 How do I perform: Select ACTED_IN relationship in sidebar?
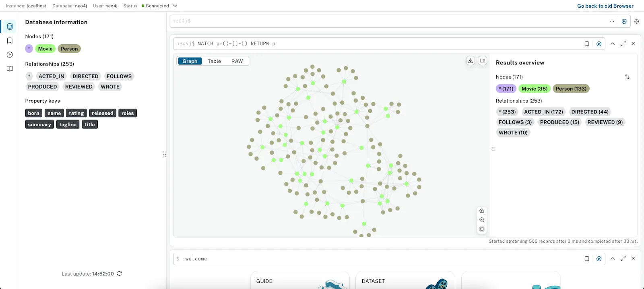(52, 76)
